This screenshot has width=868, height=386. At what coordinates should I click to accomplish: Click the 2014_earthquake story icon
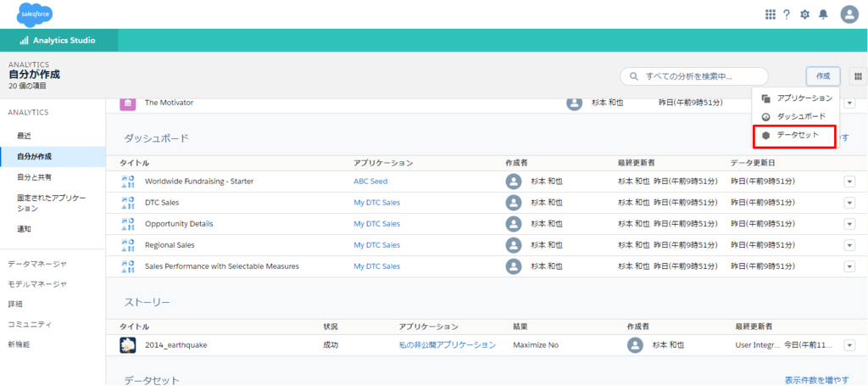coord(128,345)
